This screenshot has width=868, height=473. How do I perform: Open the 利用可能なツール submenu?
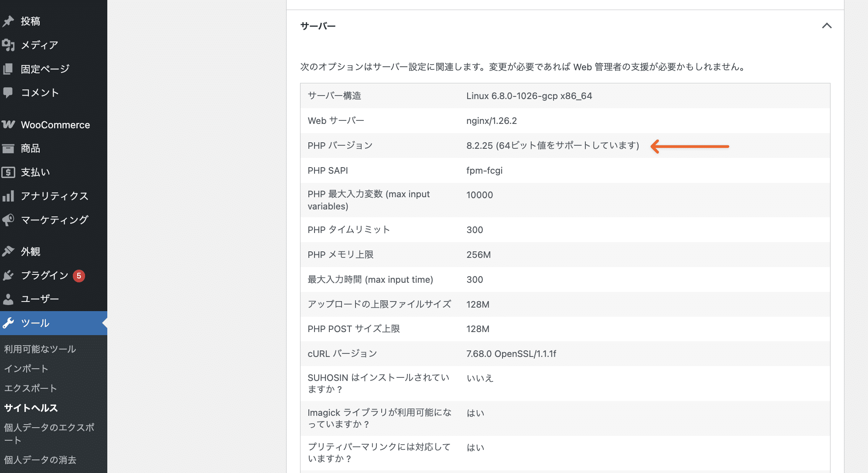tap(40, 349)
